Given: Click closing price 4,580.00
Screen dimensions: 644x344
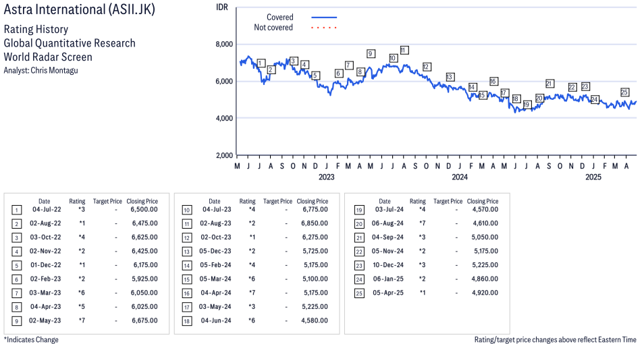Looking at the screenshot, I should tap(315, 320).
